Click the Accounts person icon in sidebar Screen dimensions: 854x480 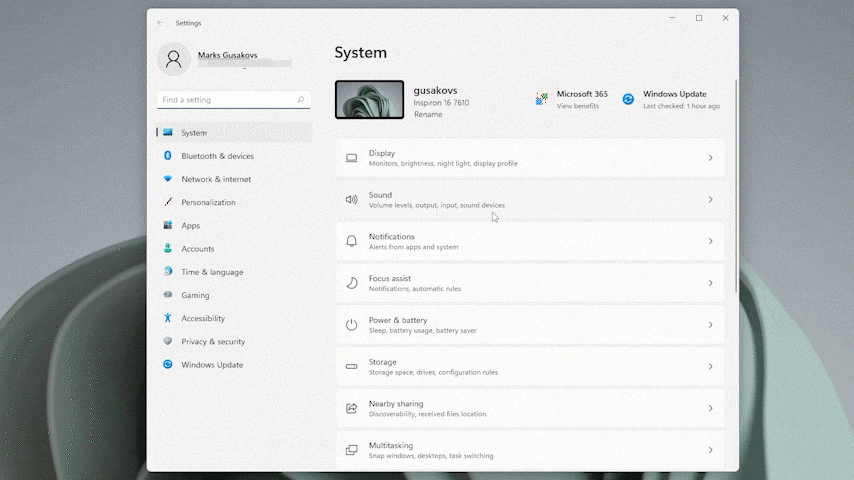point(168,248)
